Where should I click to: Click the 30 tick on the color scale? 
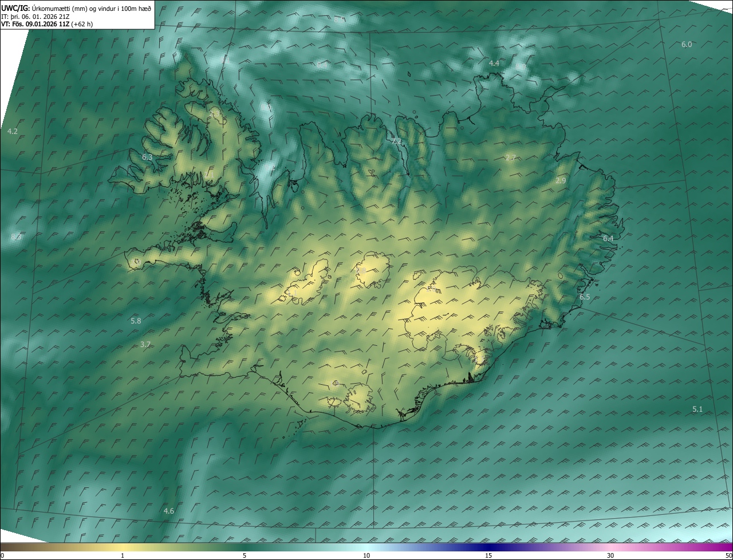(x=610, y=555)
